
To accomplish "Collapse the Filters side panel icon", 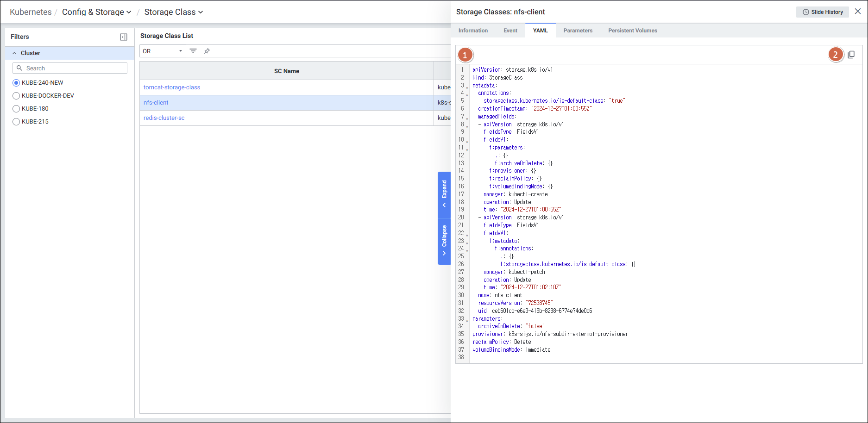I will [x=124, y=37].
